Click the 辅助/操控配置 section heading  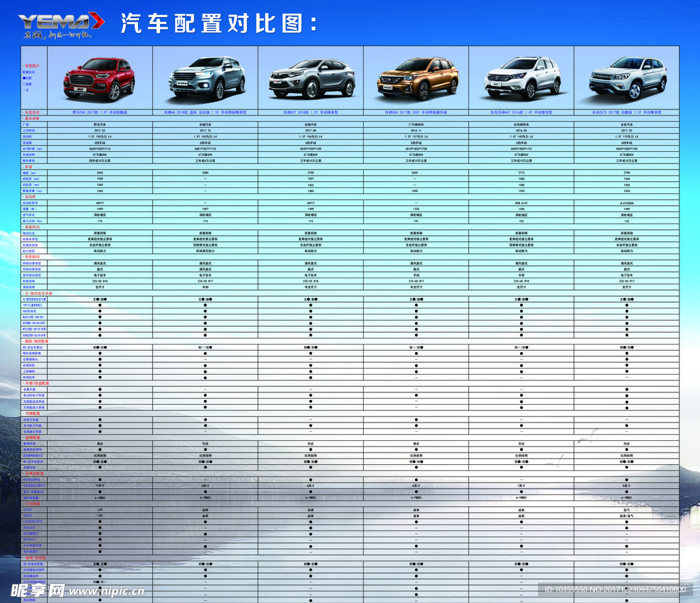(36, 341)
